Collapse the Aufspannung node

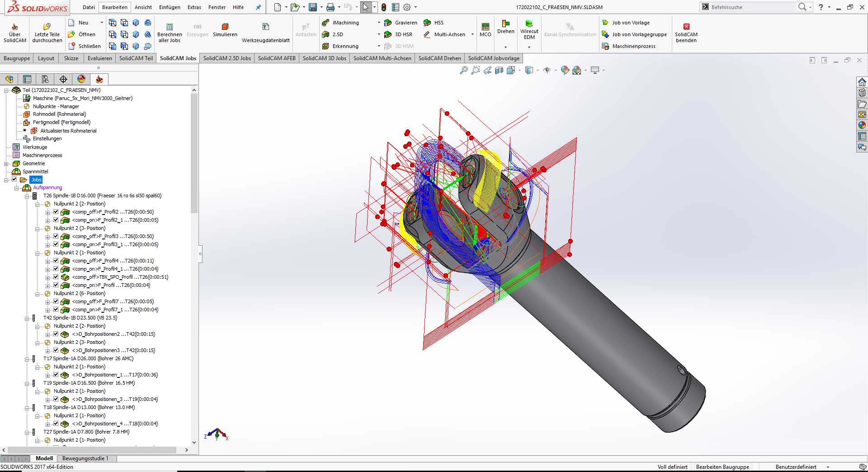click(17, 187)
